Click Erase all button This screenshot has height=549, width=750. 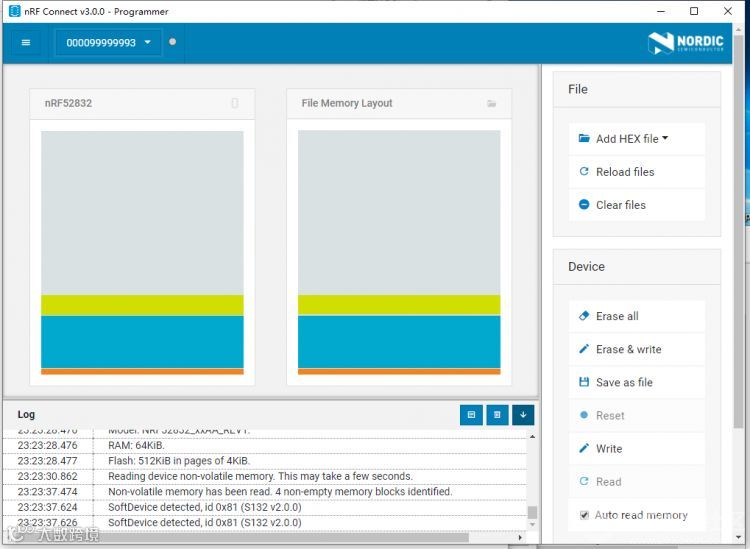pos(637,317)
